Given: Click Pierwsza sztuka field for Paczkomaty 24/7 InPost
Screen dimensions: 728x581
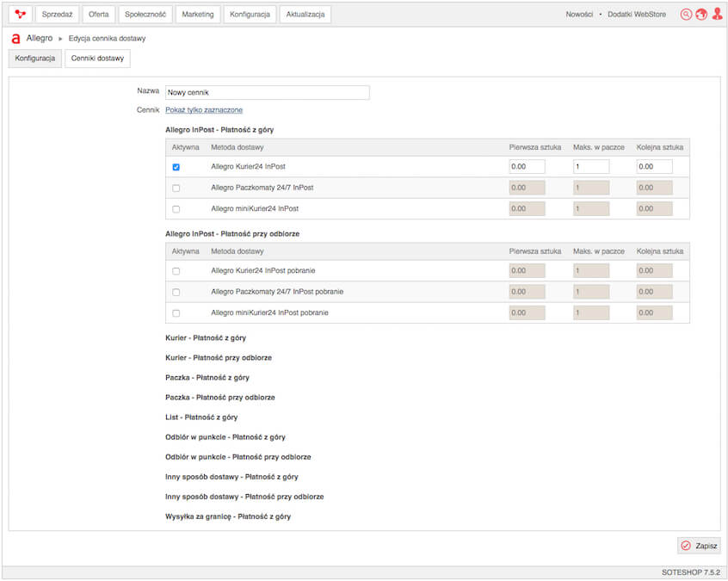Looking at the screenshot, I should pyautogui.click(x=527, y=189).
